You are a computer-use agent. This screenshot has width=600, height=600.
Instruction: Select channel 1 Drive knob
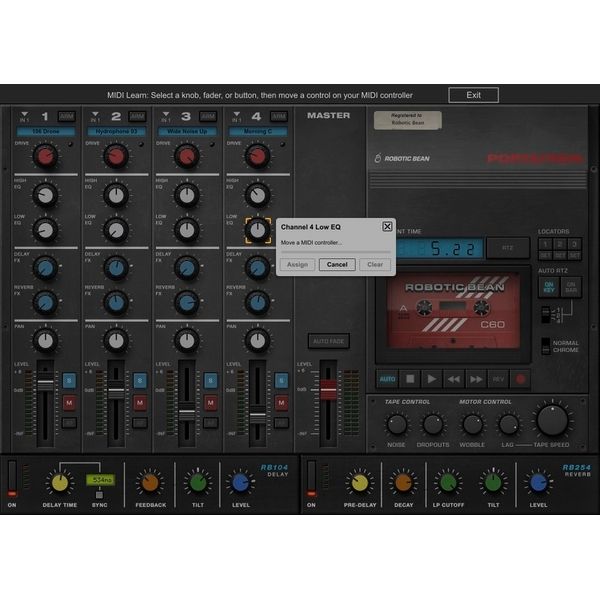click(46, 156)
